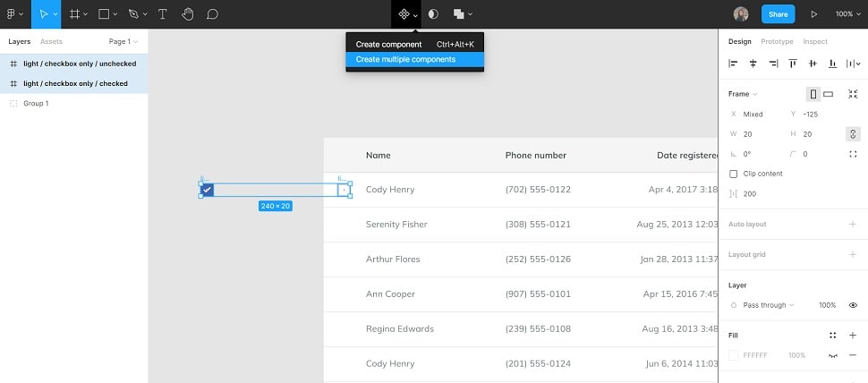This screenshot has width=868, height=383.
Task: Select the Group 1 layer
Action: pyautogui.click(x=73, y=104)
